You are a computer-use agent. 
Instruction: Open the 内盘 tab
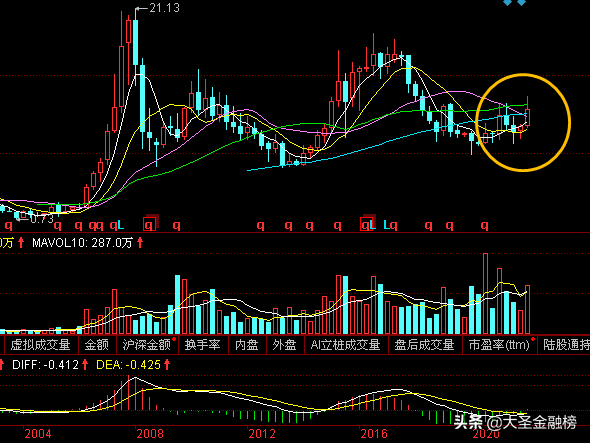tap(247, 345)
